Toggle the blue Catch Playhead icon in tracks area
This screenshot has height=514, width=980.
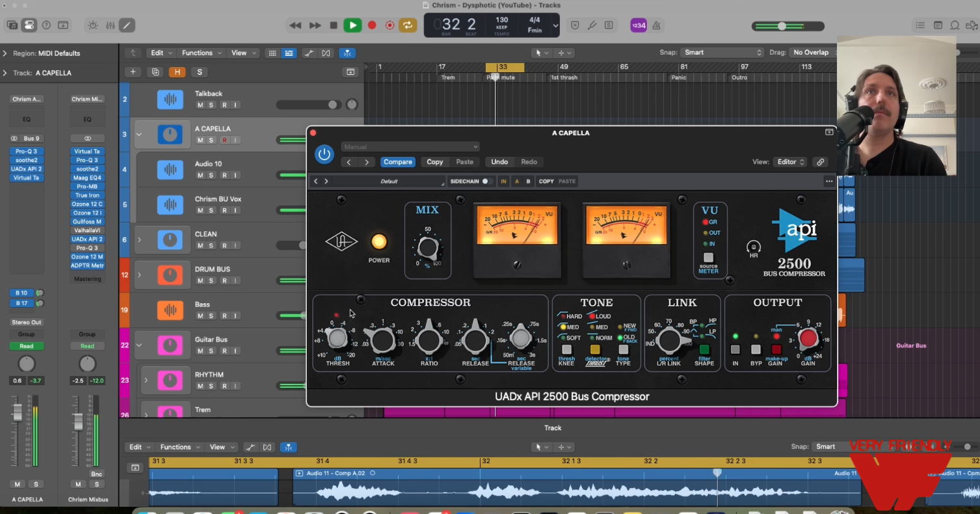tap(348, 53)
